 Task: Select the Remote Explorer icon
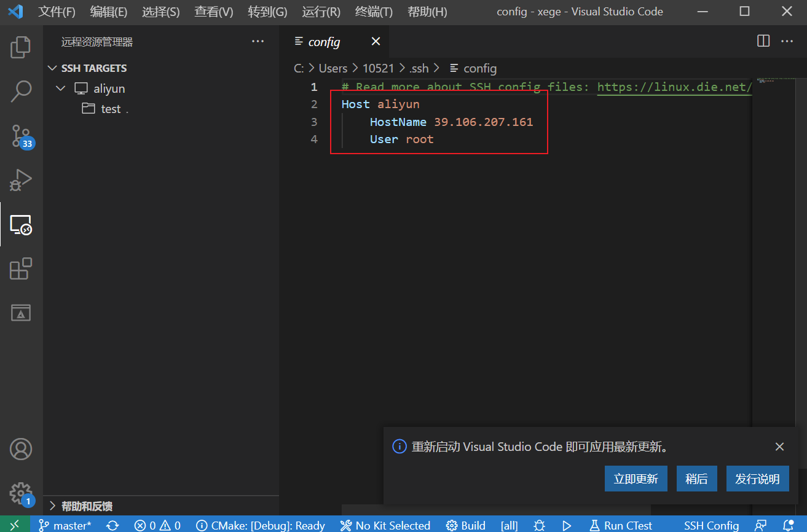click(x=21, y=225)
